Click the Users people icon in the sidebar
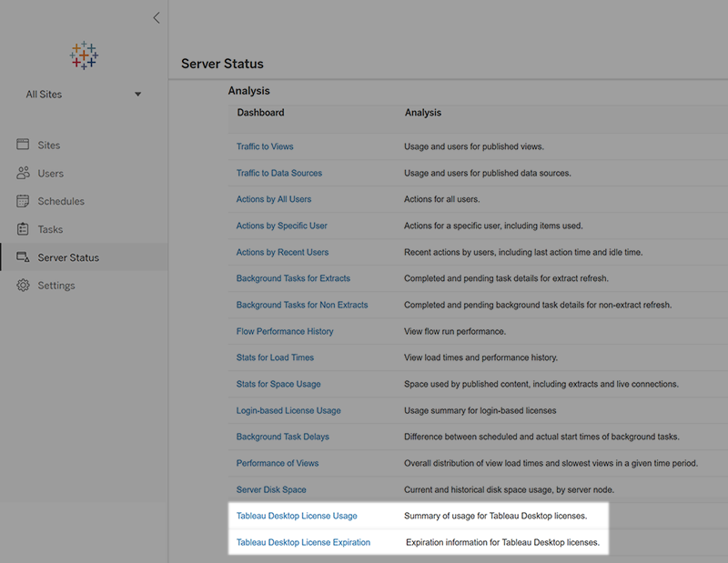Screen dimensions: 728x563 pos(23,173)
